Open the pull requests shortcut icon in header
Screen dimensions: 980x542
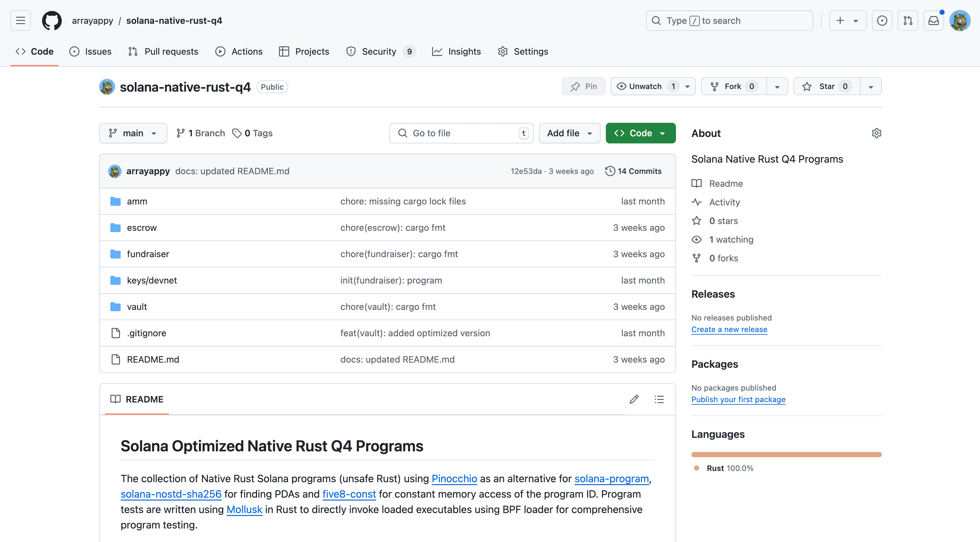908,21
